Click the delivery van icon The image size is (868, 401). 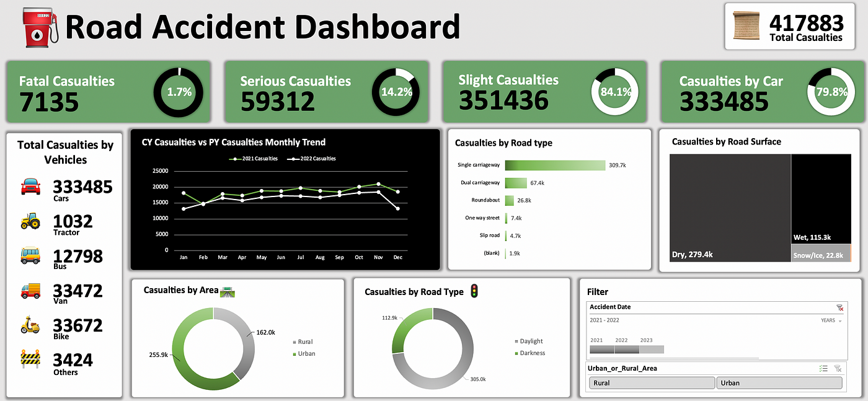(x=31, y=290)
